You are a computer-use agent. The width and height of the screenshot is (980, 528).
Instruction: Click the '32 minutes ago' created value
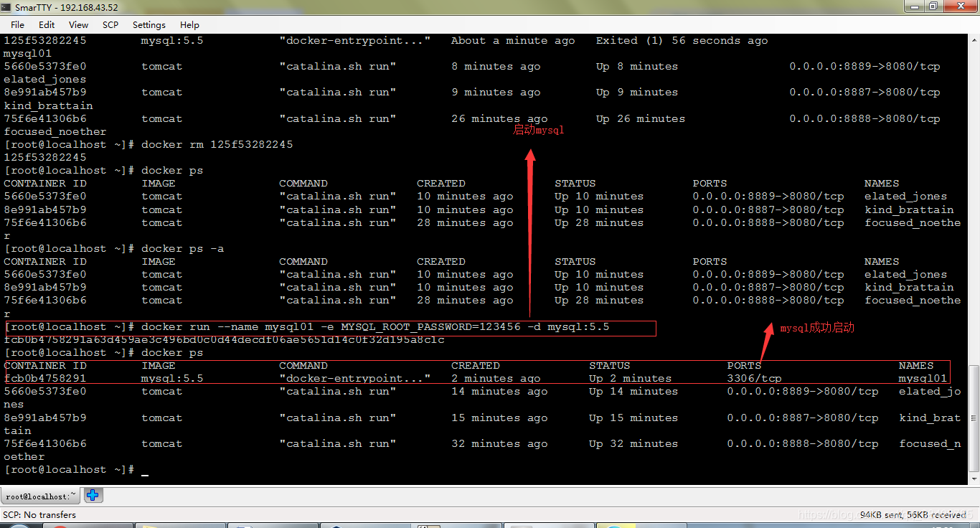(499, 443)
